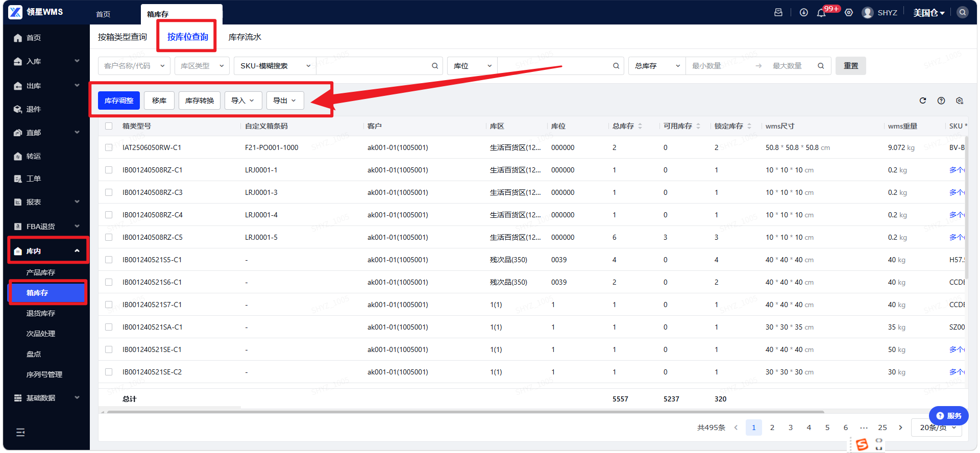This screenshot has width=980, height=453.
Task: Click the header search magnifier icon
Action: (x=963, y=12)
